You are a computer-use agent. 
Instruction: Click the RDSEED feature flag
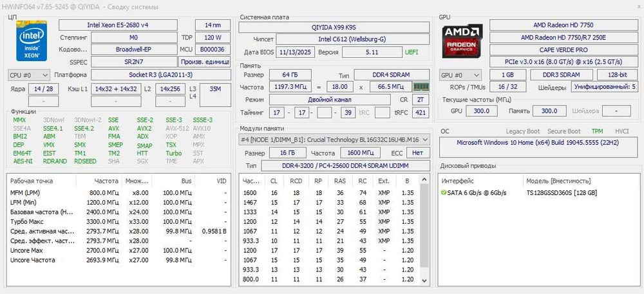click(85, 161)
